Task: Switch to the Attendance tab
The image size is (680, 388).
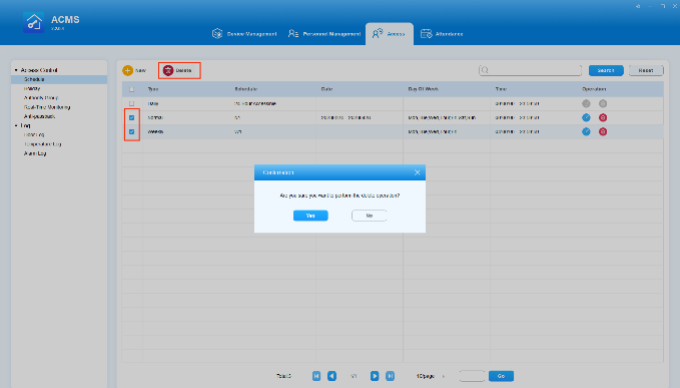Action: click(442, 34)
